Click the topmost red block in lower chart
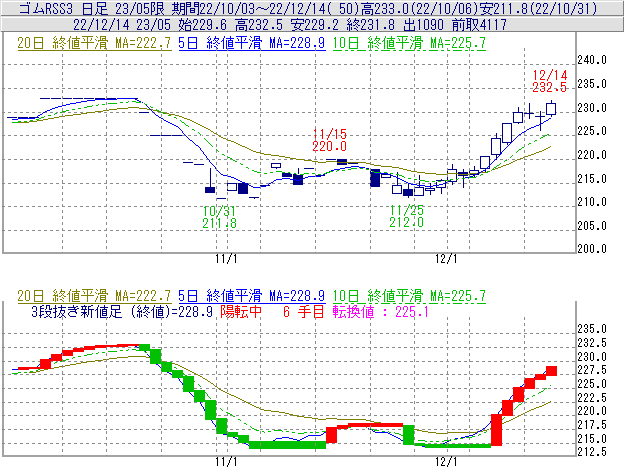The height and width of the screenshot is (475, 624). [551, 371]
